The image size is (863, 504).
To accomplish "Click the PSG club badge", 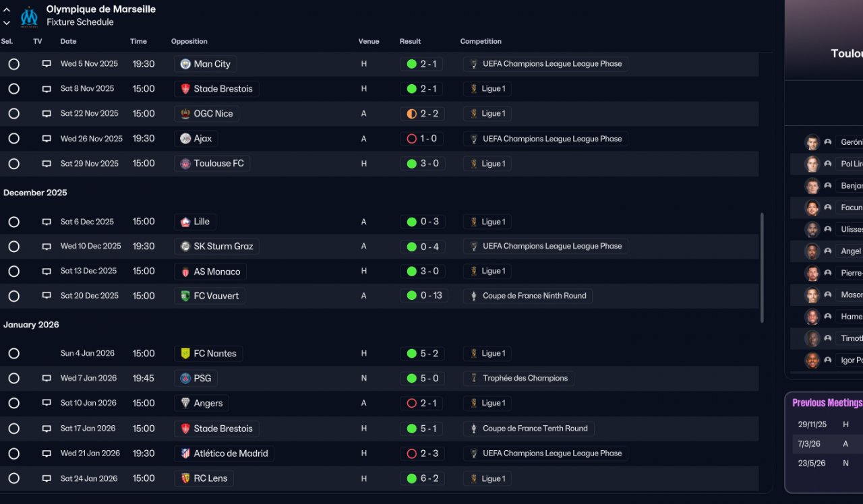I will tap(185, 379).
